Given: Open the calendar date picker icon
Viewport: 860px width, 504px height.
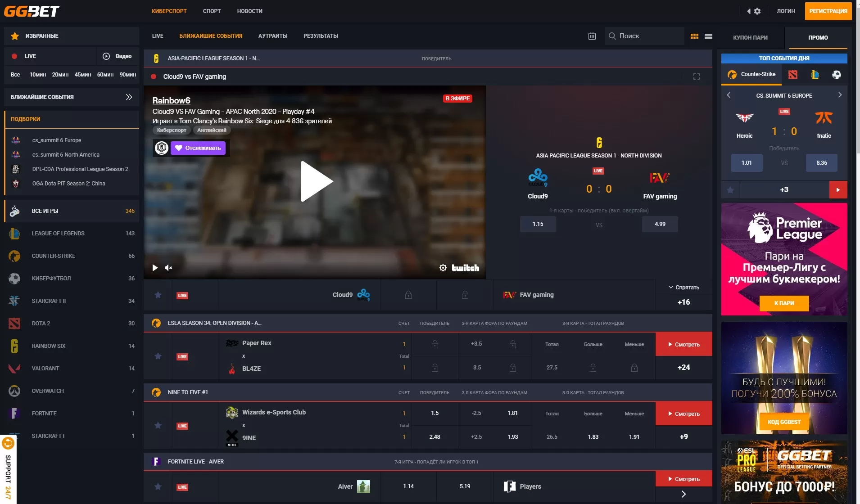Looking at the screenshot, I should (592, 36).
